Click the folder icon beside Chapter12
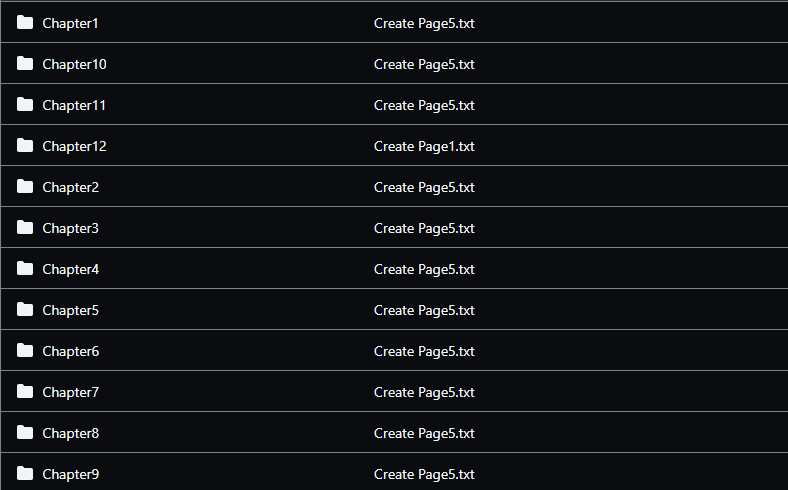Screen dimensions: 788x490 25,146
